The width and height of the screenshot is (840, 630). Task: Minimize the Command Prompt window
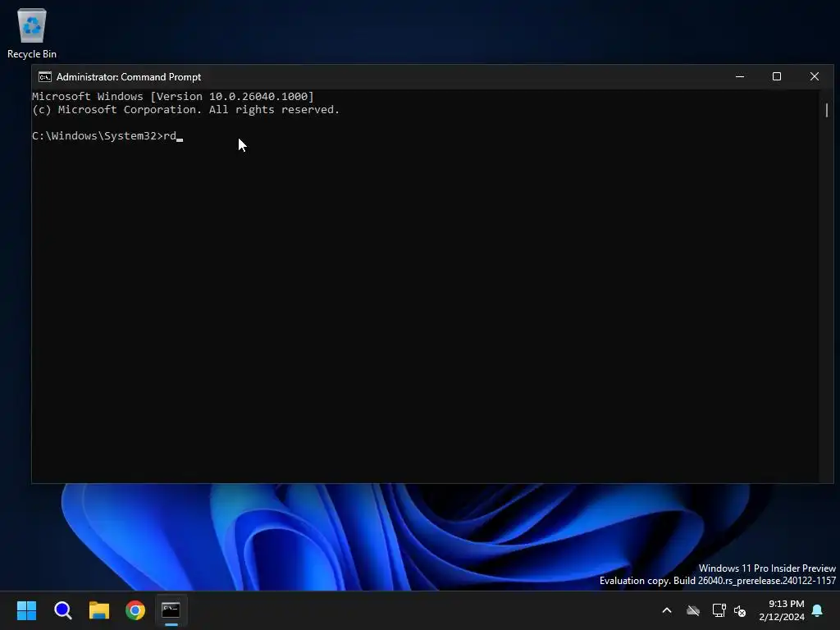tap(740, 76)
